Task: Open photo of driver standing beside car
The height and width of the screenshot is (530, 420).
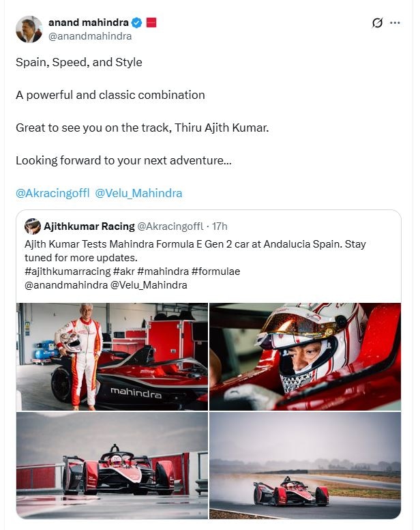Action: click(112, 356)
